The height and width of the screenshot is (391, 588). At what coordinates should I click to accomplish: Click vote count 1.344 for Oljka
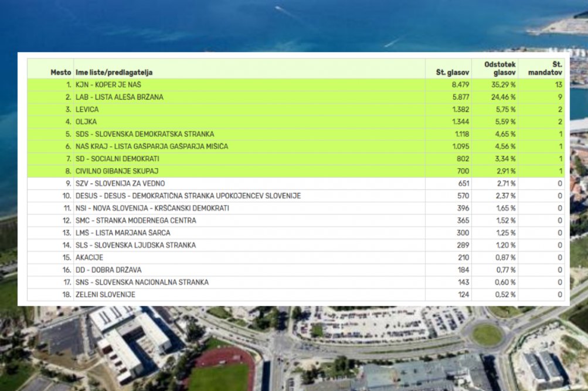tap(461, 122)
